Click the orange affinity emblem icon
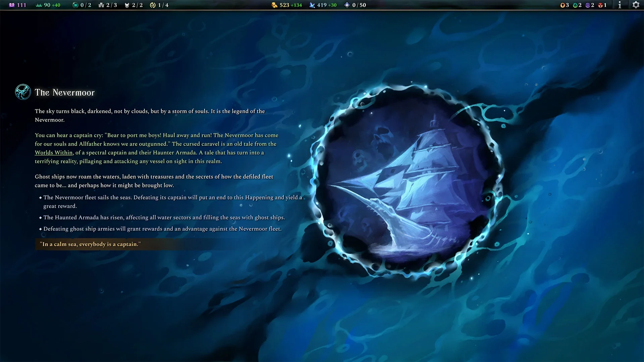The width and height of the screenshot is (644, 362). [x=562, y=5]
